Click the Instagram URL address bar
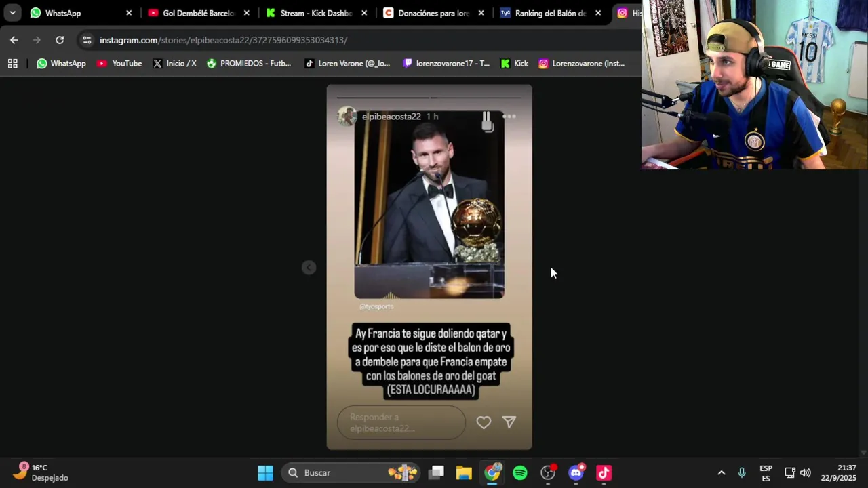Image resolution: width=868 pixels, height=488 pixels. point(359,40)
